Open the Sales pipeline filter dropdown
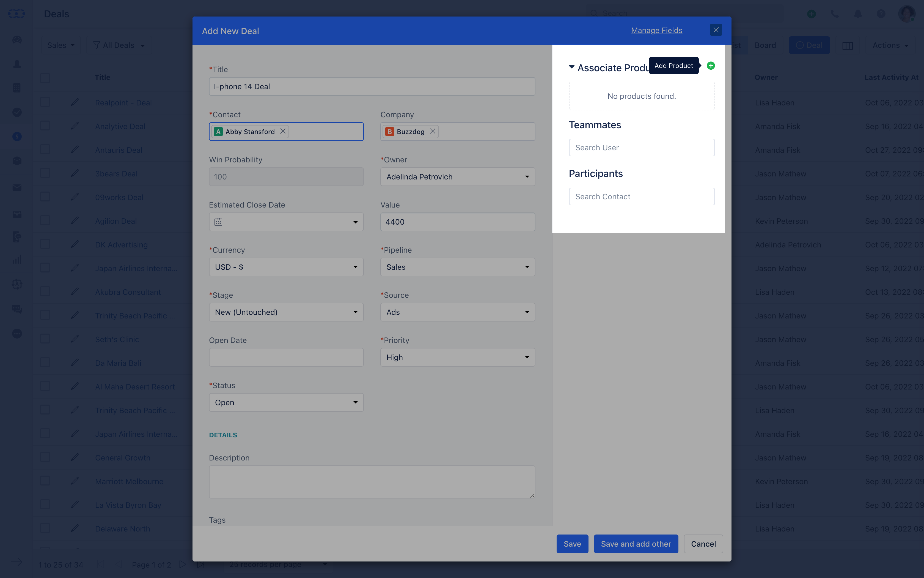The height and width of the screenshot is (578, 924). tap(61, 45)
